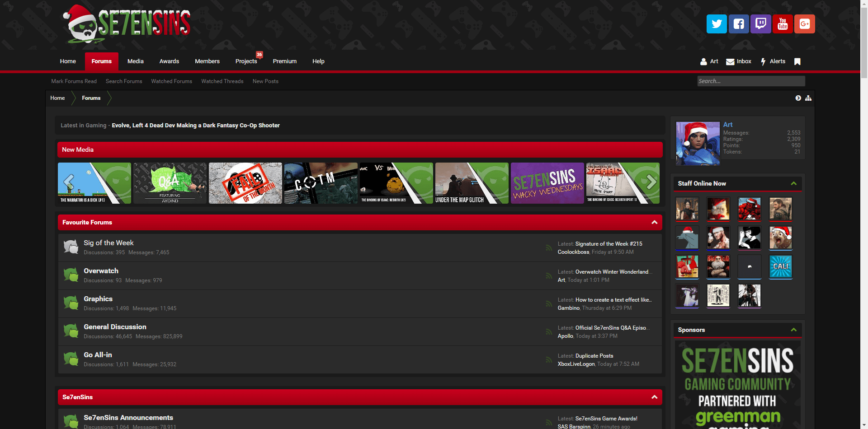868x429 pixels.
Task: Open the Se7enSins Announcements forum
Action: tap(128, 418)
